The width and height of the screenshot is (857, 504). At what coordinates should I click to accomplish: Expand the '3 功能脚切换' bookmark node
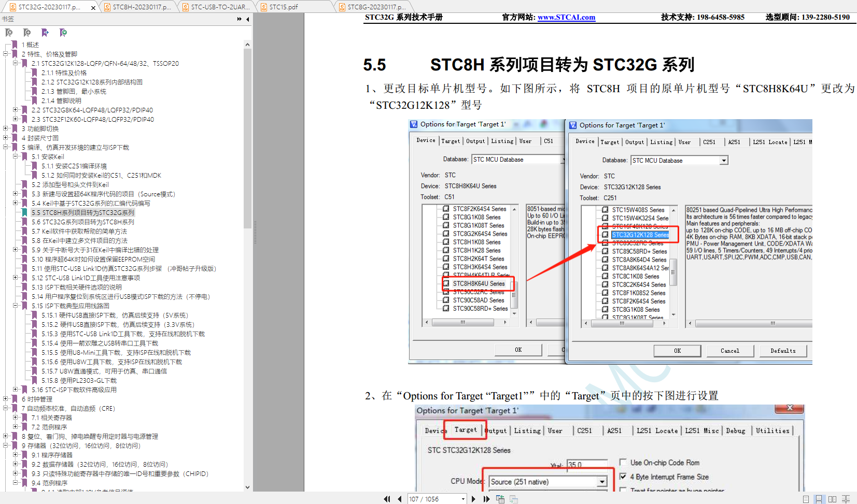pos(6,128)
